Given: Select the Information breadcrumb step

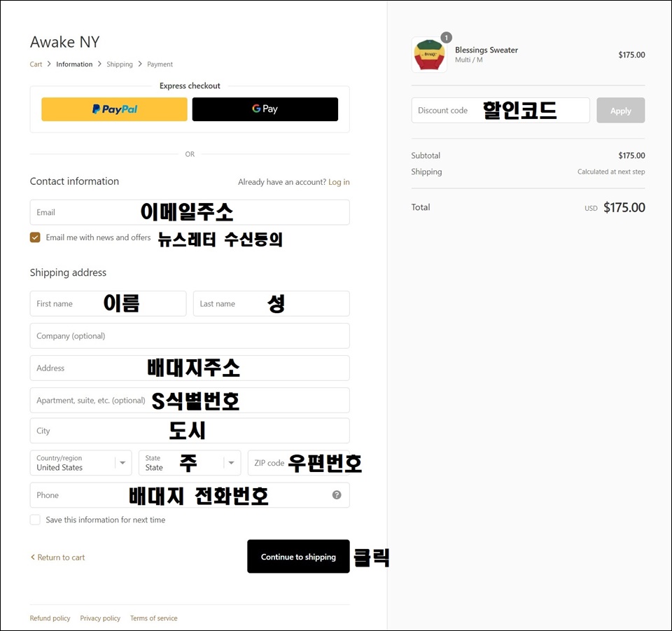Looking at the screenshot, I should (x=74, y=64).
